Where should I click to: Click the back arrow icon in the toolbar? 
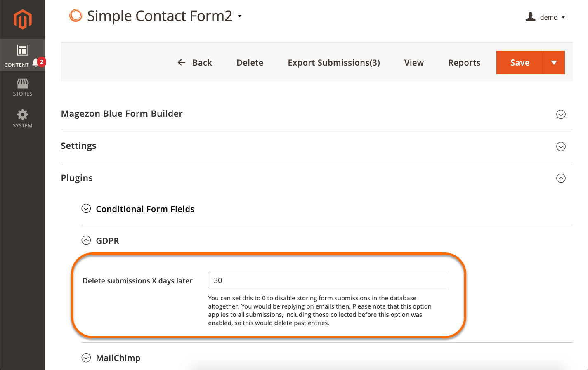coord(181,62)
